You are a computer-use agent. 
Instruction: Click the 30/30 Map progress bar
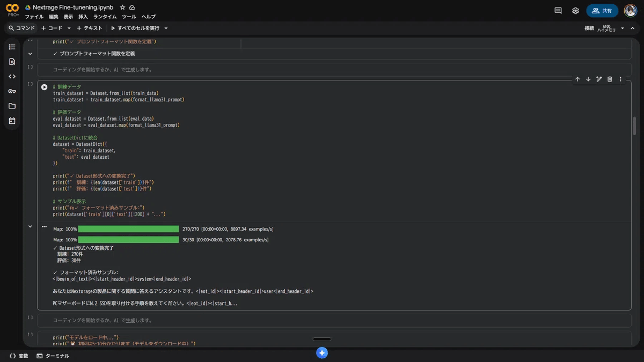tap(128, 240)
